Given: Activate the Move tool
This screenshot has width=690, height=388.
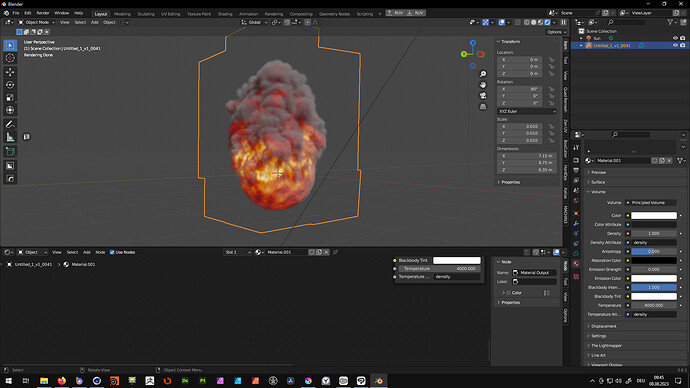Looking at the screenshot, I should [10, 72].
